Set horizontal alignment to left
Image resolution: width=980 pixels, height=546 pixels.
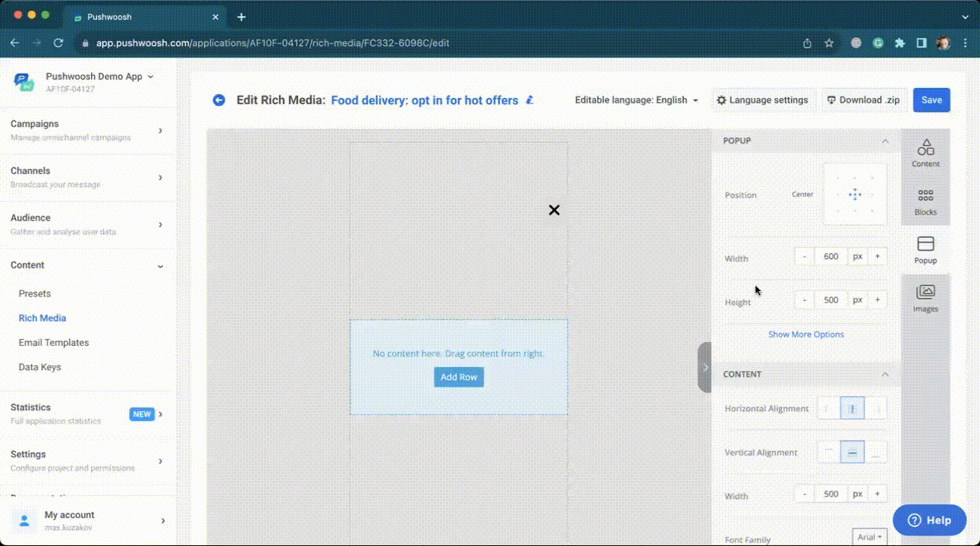(x=828, y=408)
